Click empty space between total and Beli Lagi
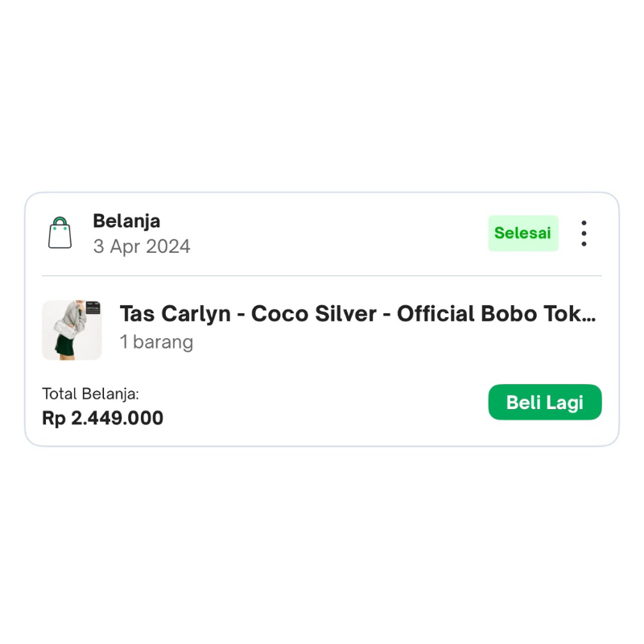Screen dimensions: 644x644 tap(322, 407)
